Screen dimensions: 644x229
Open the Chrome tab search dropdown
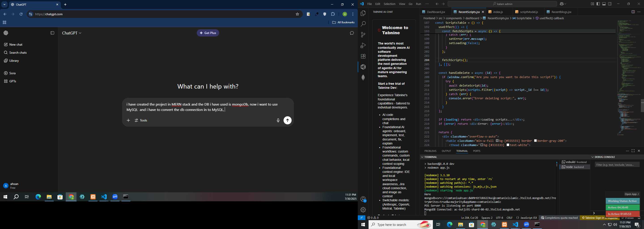pyautogui.click(x=4, y=4)
